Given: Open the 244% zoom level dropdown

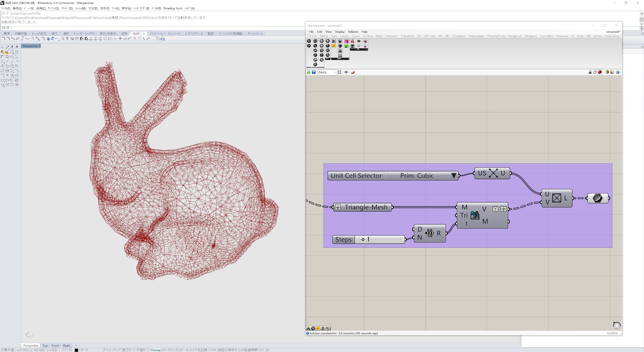Looking at the screenshot, I should coord(334,72).
